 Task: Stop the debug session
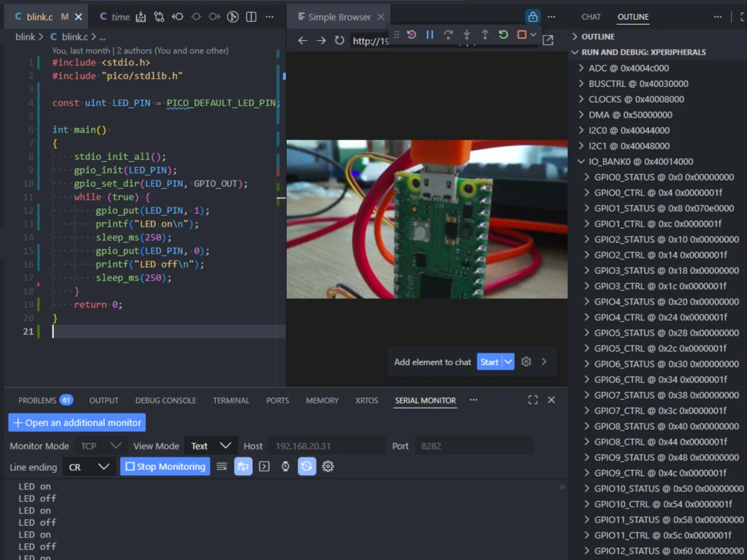[x=522, y=35]
